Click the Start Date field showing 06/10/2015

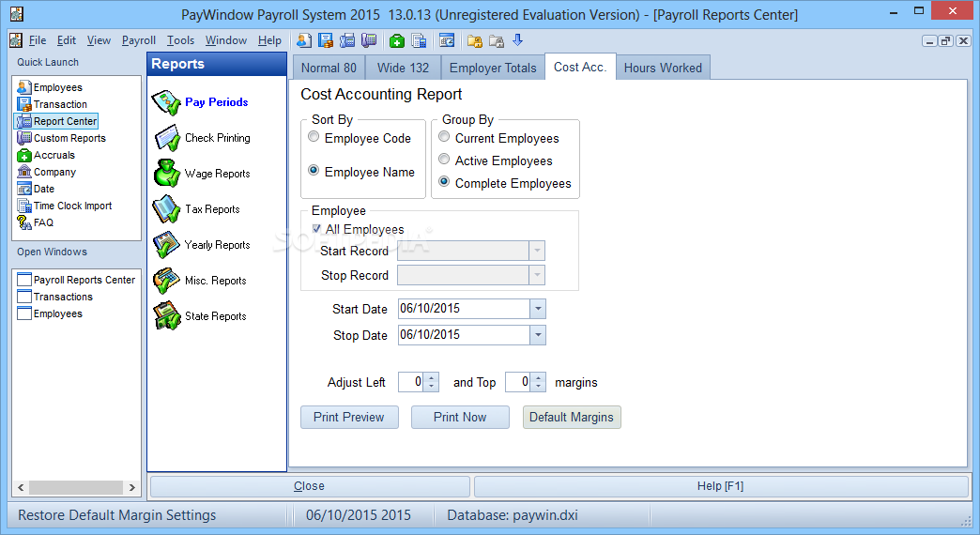[x=464, y=309]
